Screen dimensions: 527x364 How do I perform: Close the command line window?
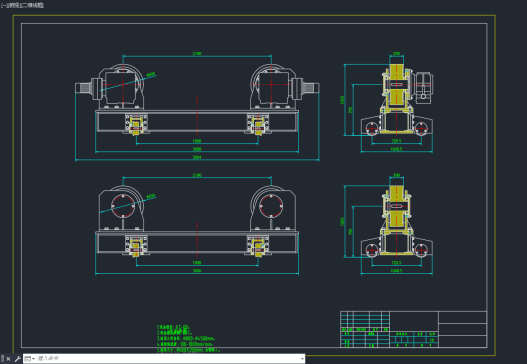click(8, 359)
